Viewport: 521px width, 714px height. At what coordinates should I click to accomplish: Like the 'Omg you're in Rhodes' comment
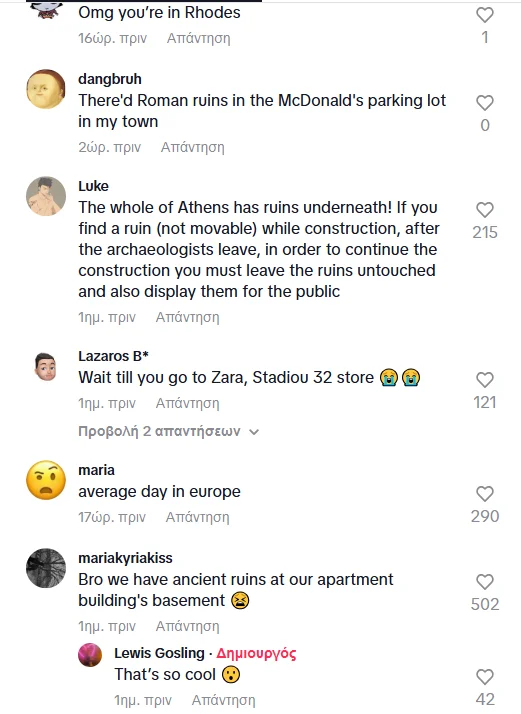click(x=485, y=15)
